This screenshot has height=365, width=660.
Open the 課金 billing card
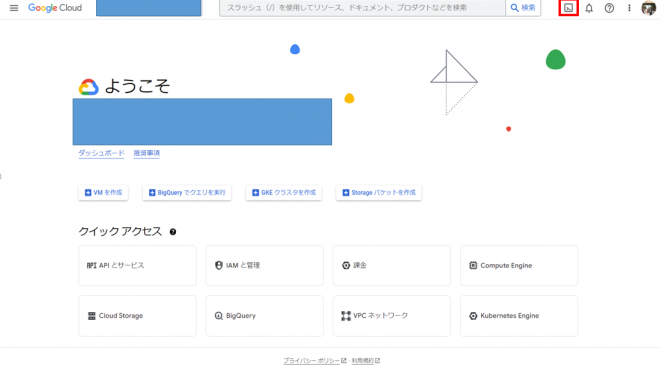click(x=391, y=266)
